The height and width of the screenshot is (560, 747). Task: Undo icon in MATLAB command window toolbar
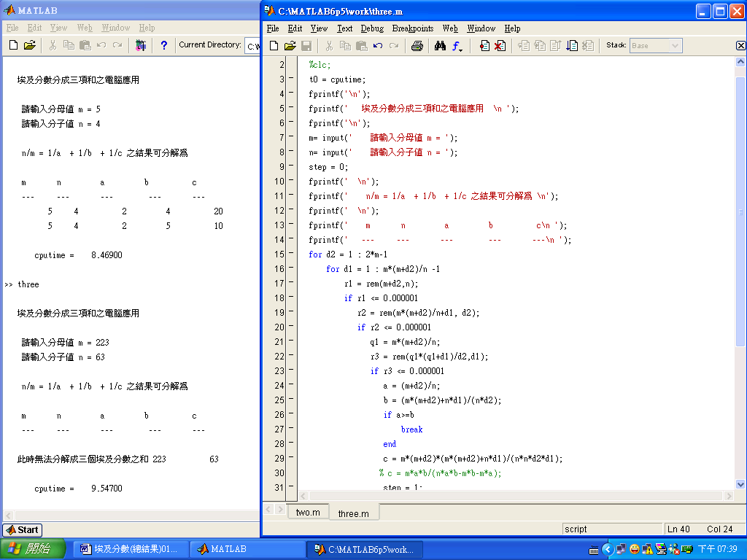point(101,45)
